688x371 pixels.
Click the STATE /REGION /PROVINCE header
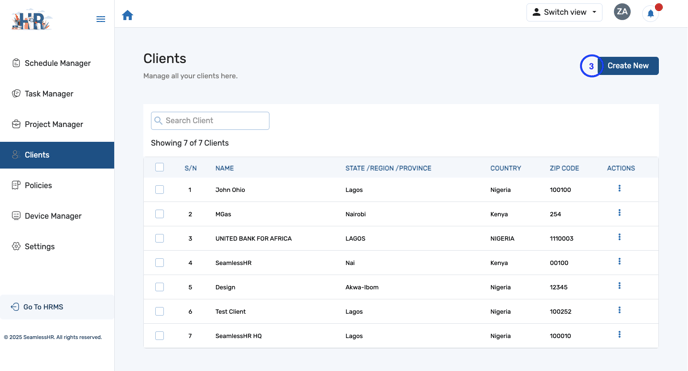(388, 168)
